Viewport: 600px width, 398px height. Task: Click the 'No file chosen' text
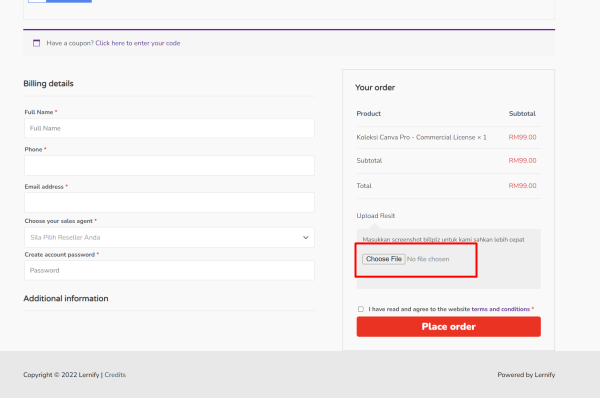click(x=428, y=259)
